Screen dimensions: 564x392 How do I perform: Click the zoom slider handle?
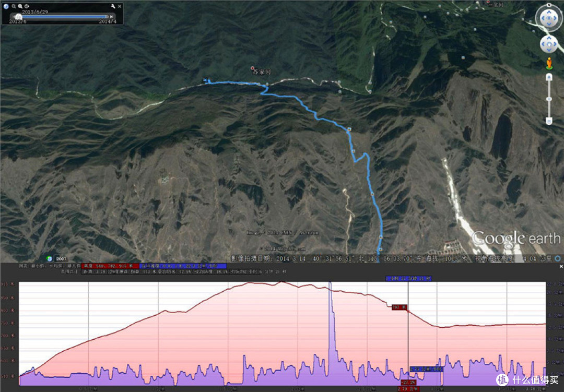tap(549, 99)
